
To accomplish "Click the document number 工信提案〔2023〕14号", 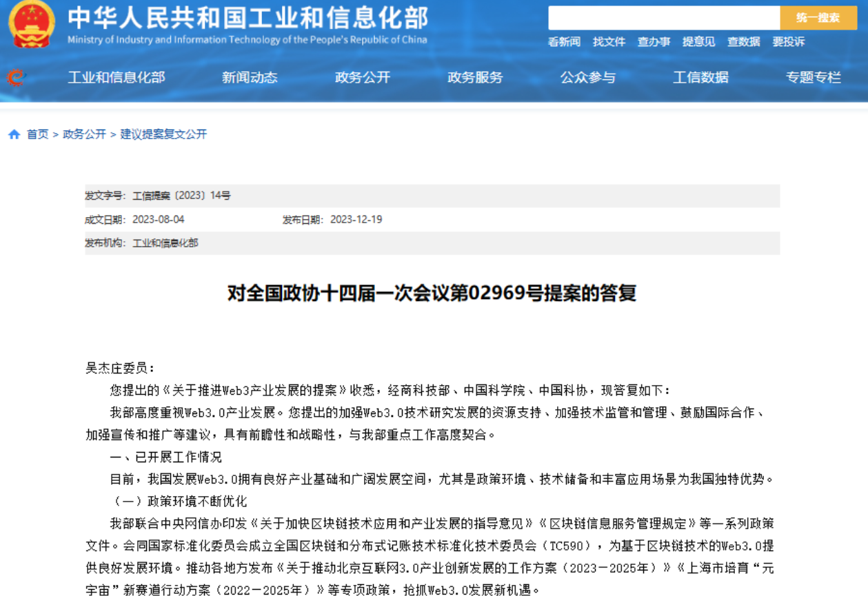I will click(x=181, y=196).
